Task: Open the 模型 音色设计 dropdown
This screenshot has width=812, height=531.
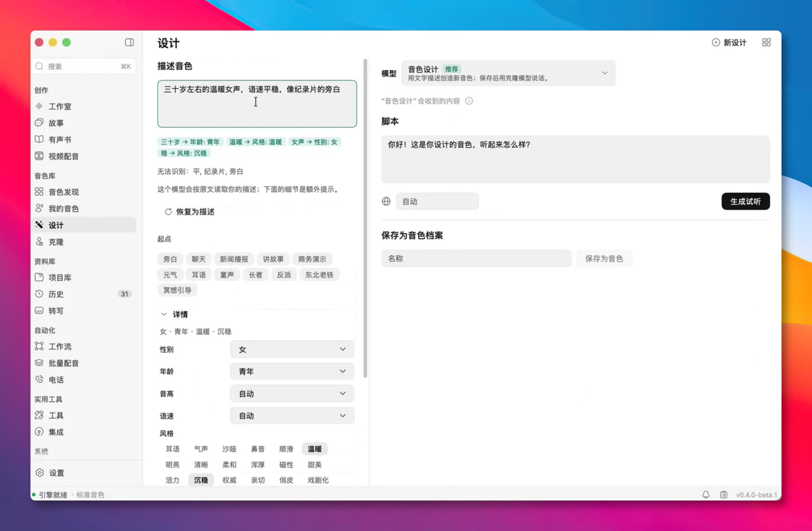Action: [508, 73]
